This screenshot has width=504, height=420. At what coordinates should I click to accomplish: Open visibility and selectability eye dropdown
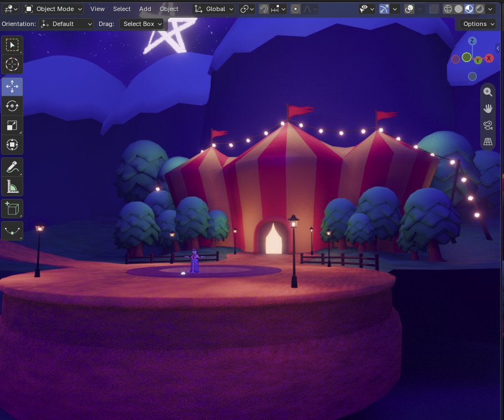366,9
